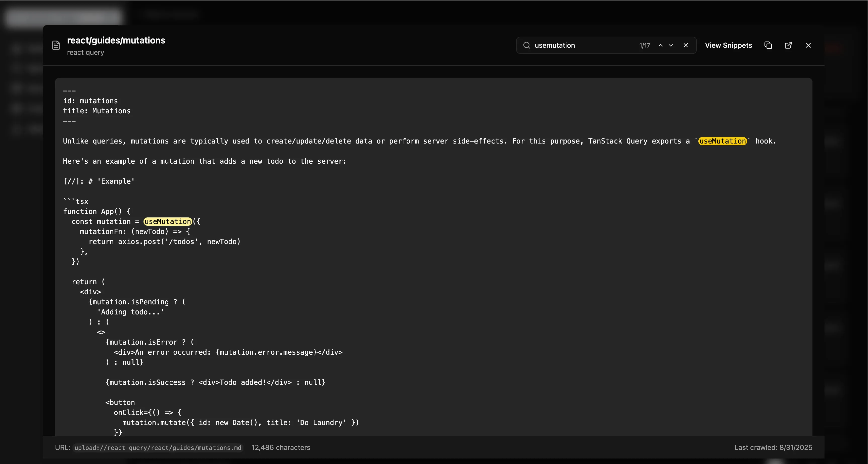868x464 pixels.
Task: Open the document in a new tab icon
Action: pos(789,45)
